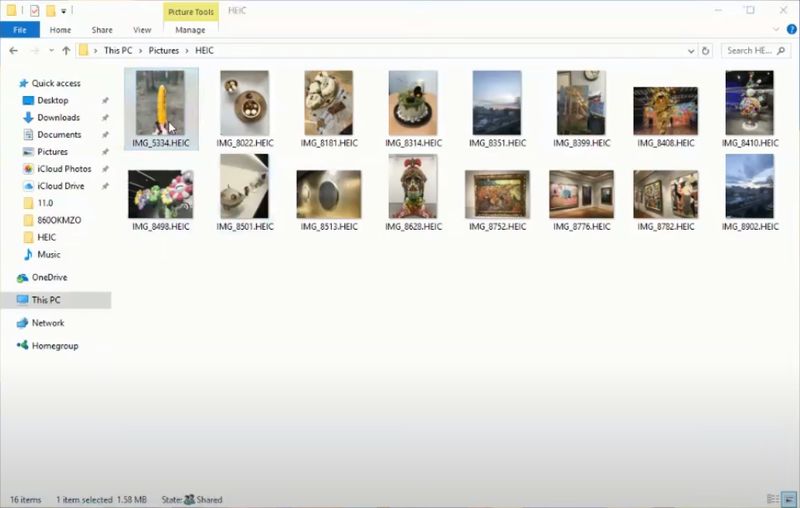Open the View ribbon tab
This screenshot has height=508, width=800.
point(142,30)
